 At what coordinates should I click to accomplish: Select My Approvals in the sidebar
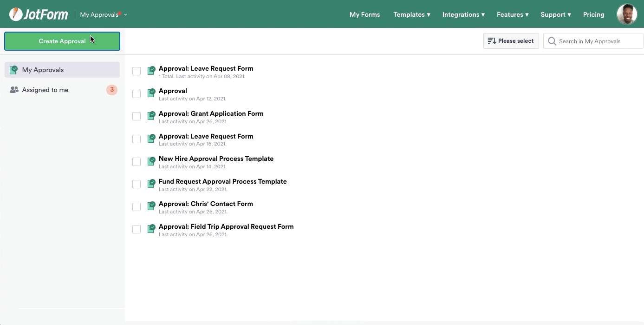(x=62, y=70)
